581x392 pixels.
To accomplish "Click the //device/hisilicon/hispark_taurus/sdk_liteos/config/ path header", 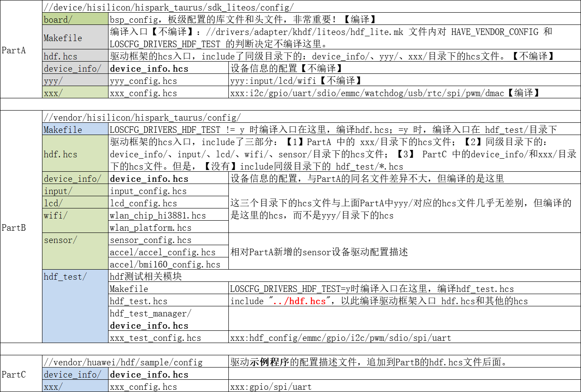I will 311,7.
